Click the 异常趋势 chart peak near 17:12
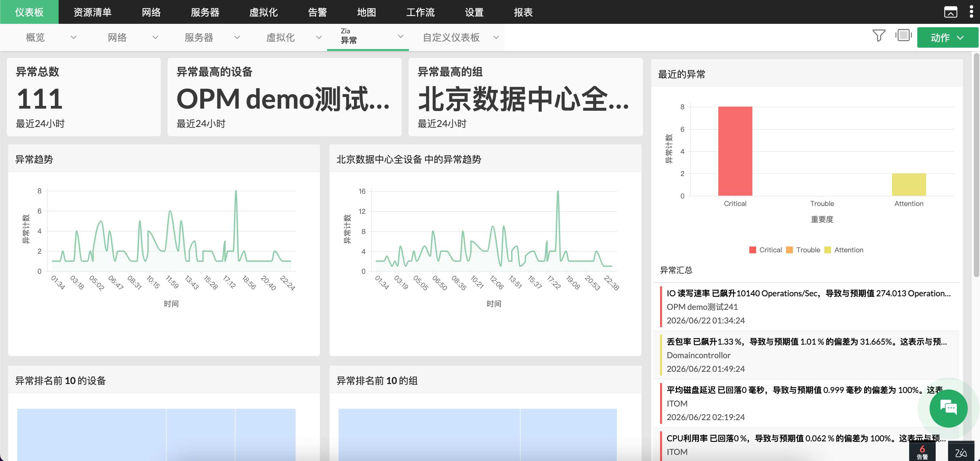 [x=236, y=191]
